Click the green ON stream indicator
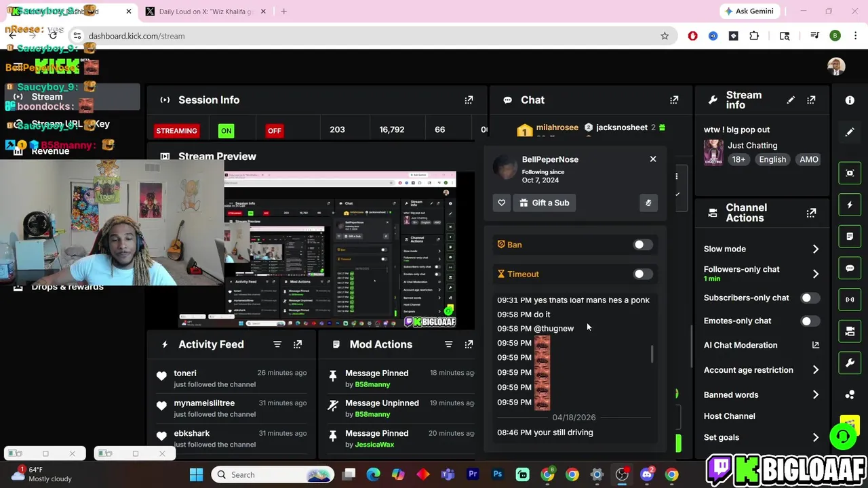 [226, 131]
